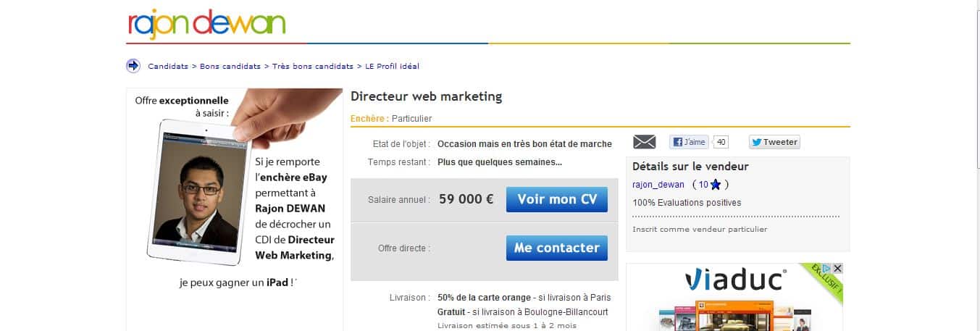This screenshot has width=980, height=331.
Task: Click 'Occasion mais en très bon état' text
Action: click(x=524, y=144)
